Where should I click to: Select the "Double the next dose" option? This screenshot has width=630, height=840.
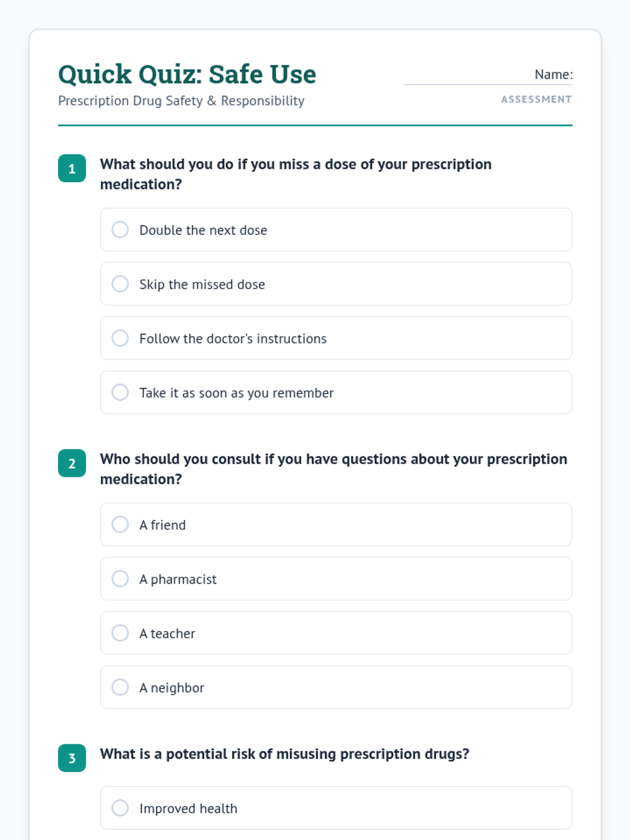point(120,230)
